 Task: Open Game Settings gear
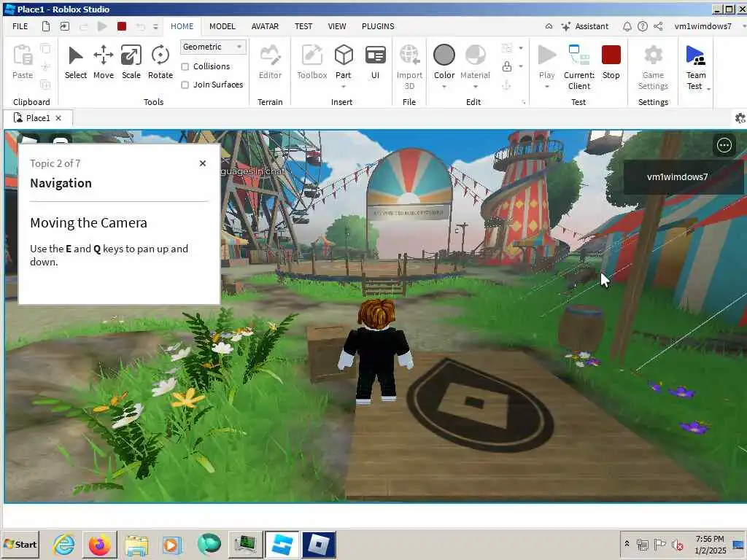coord(653,55)
